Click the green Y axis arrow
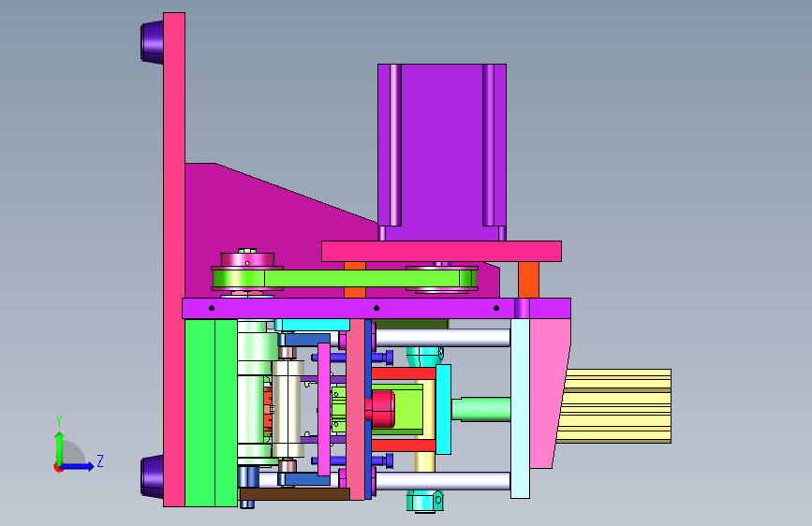The width and height of the screenshot is (812, 526). pyautogui.click(x=59, y=447)
